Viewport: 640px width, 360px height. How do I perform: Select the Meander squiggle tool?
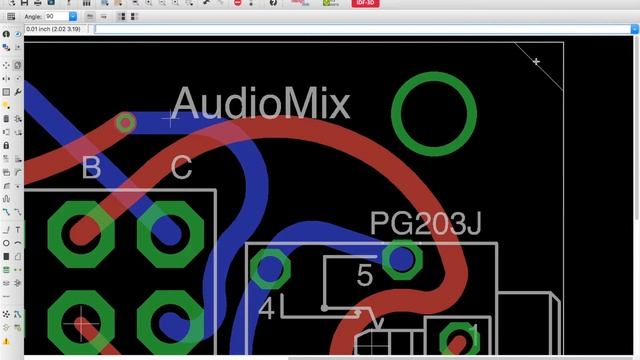pos(6,199)
